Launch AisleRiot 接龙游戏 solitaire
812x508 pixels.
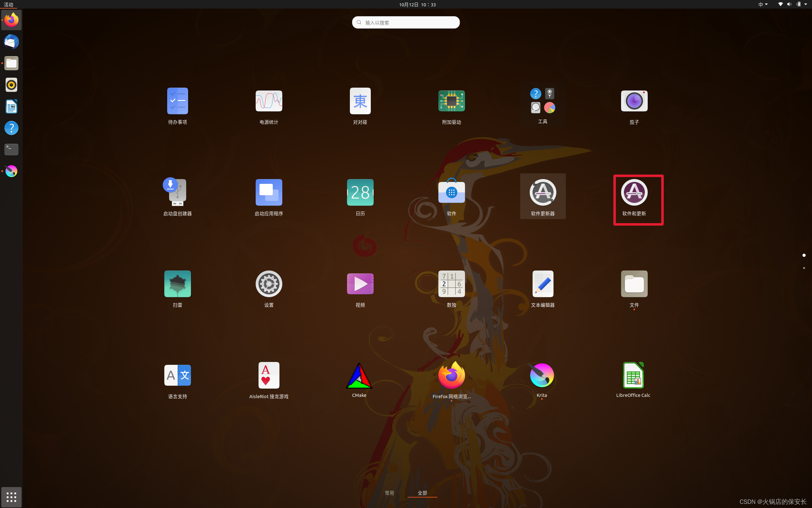(x=269, y=380)
